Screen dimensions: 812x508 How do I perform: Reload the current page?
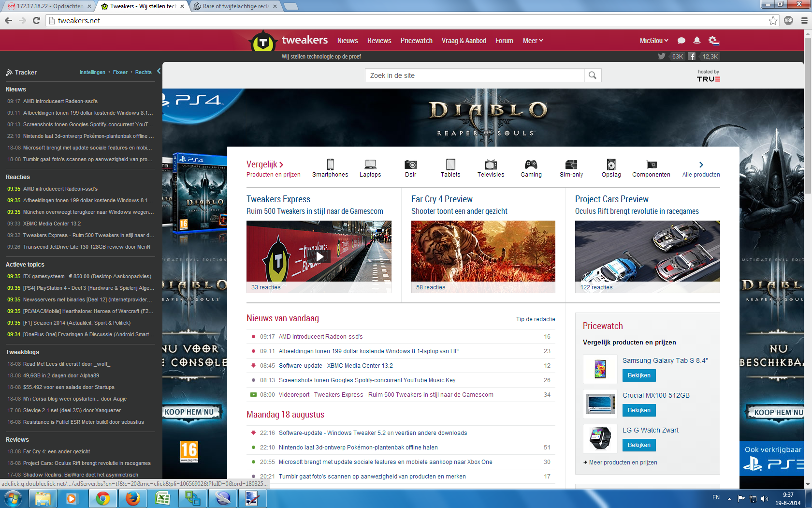[x=36, y=20]
